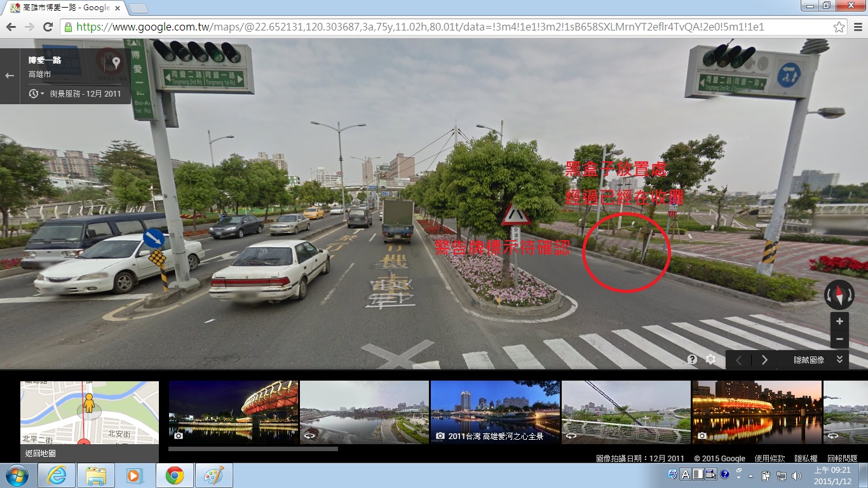
Task: Click the double-chevron collapse arrow
Action: [x=839, y=360]
